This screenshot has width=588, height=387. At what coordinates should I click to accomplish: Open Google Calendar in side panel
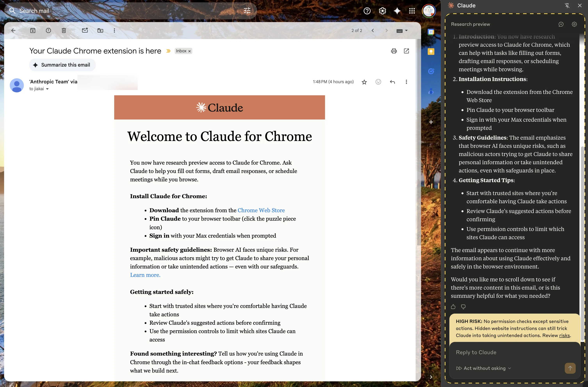click(x=431, y=32)
